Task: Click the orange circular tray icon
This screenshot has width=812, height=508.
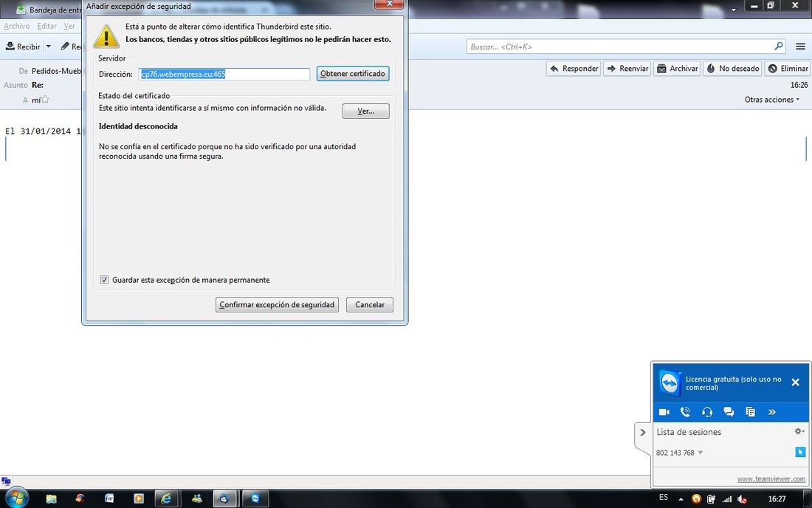Action: 696,499
